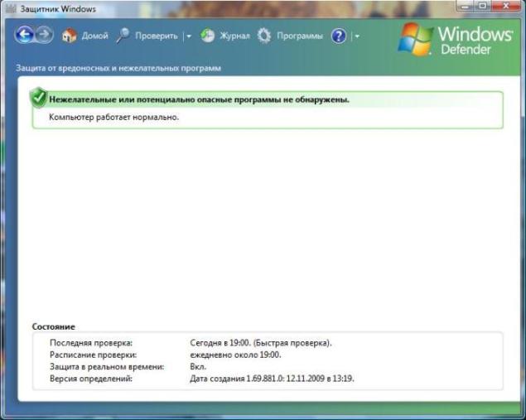Click the Защитник Windows title bar icon
The height and width of the screenshot is (420, 526).
(11, 9)
